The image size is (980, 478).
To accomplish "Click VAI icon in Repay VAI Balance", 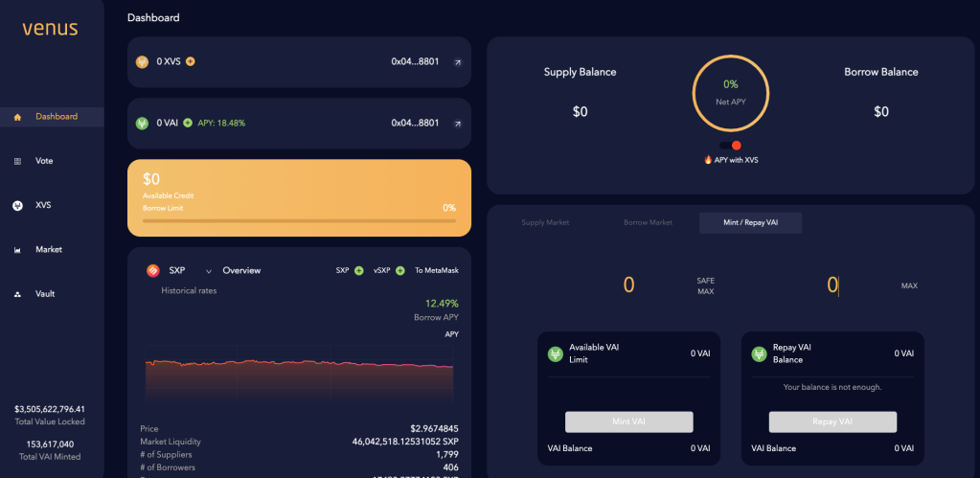I will tap(760, 353).
